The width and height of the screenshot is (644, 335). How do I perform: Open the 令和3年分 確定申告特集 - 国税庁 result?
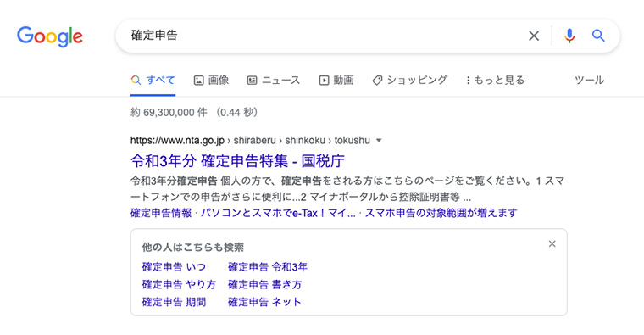[x=238, y=161]
